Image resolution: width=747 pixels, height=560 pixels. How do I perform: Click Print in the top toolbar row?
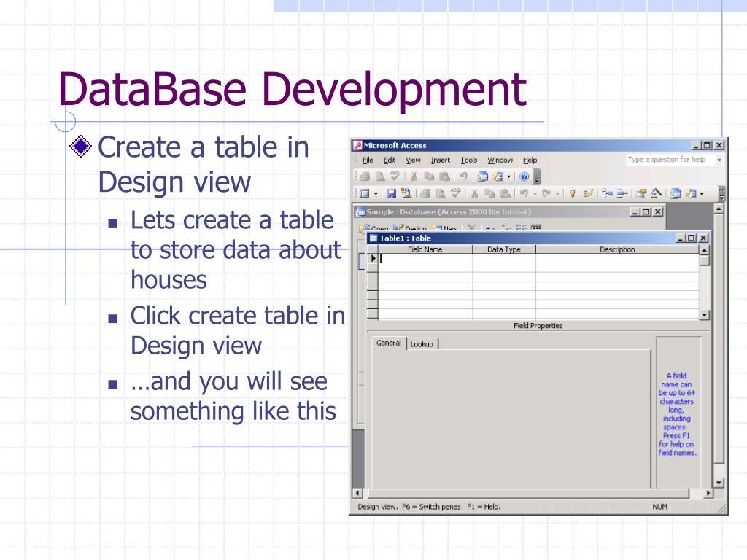click(365, 176)
